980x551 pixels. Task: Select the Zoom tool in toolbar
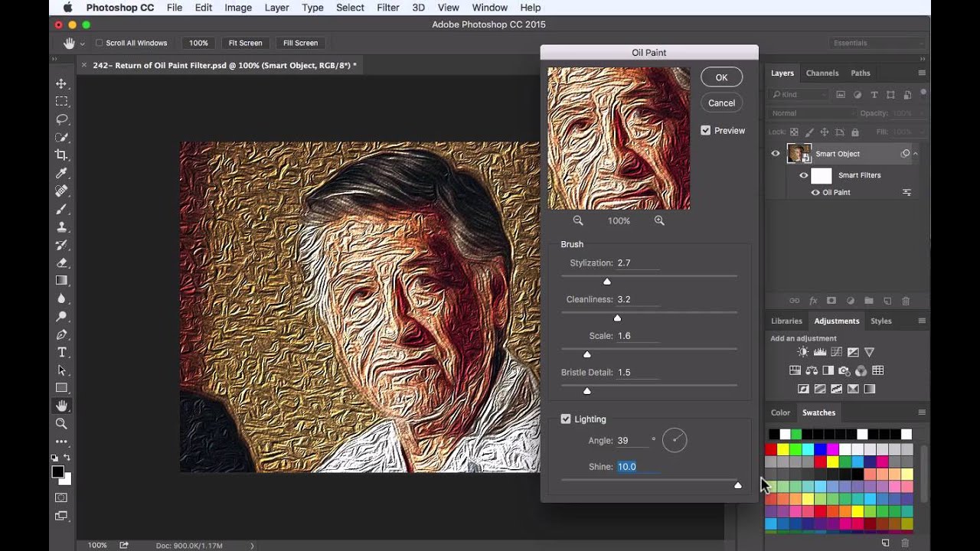tap(62, 423)
